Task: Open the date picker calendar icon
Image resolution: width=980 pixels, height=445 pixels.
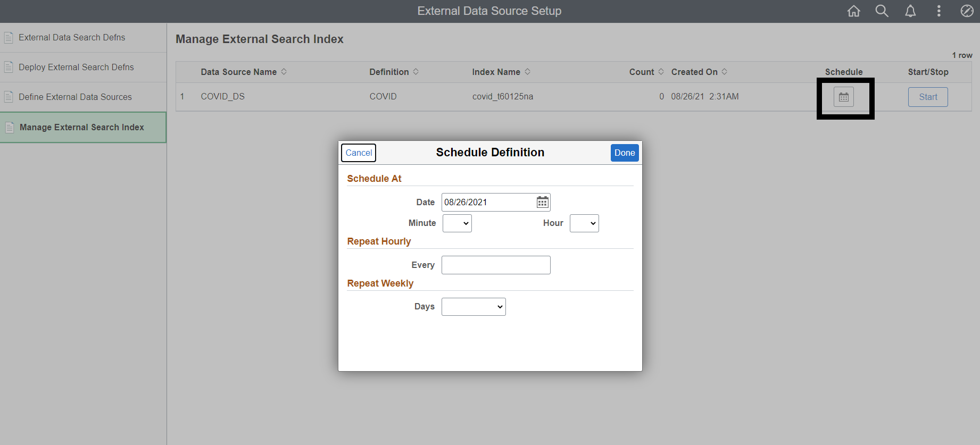Action: coord(542,202)
